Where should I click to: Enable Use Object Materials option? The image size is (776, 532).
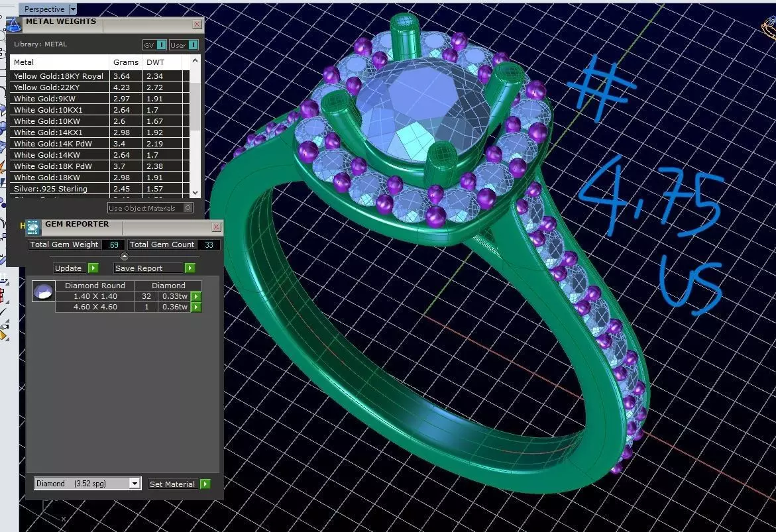[x=188, y=208]
